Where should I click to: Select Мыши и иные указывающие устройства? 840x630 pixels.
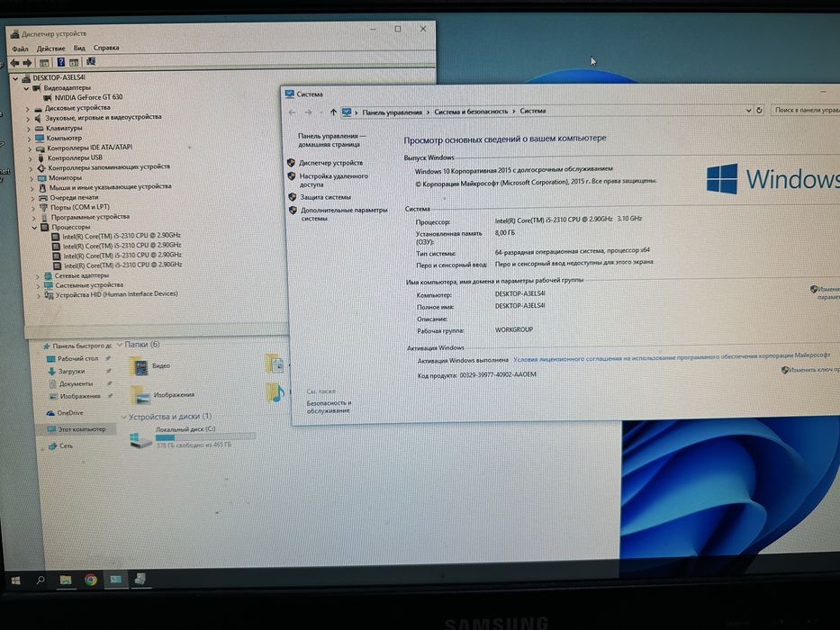coord(111,187)
